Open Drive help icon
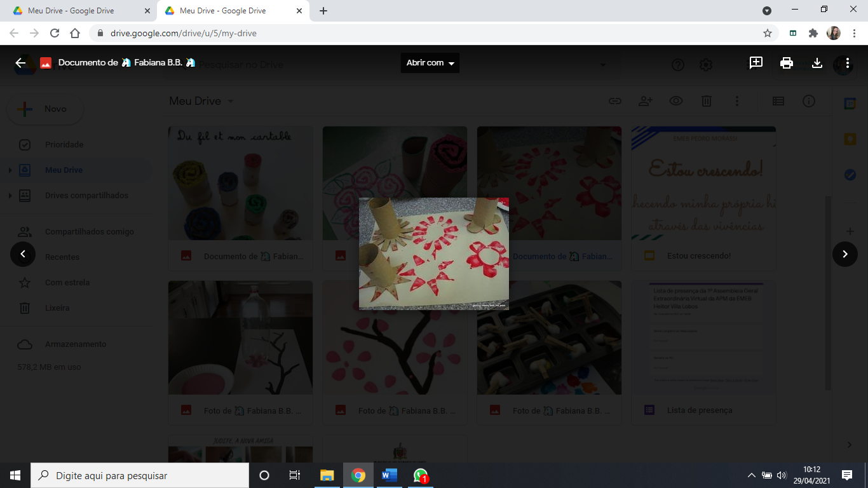Screen dimensions: 868x488 (678, 65)
